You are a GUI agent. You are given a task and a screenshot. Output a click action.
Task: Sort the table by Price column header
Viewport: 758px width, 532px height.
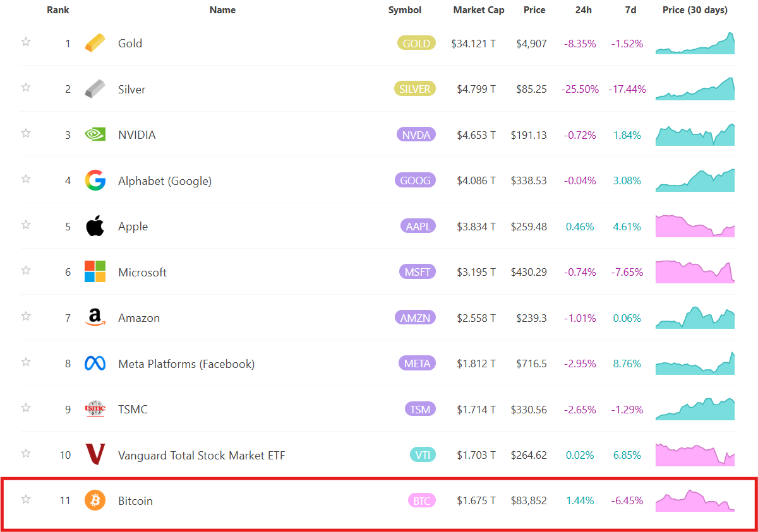click(x=534, y=10)
